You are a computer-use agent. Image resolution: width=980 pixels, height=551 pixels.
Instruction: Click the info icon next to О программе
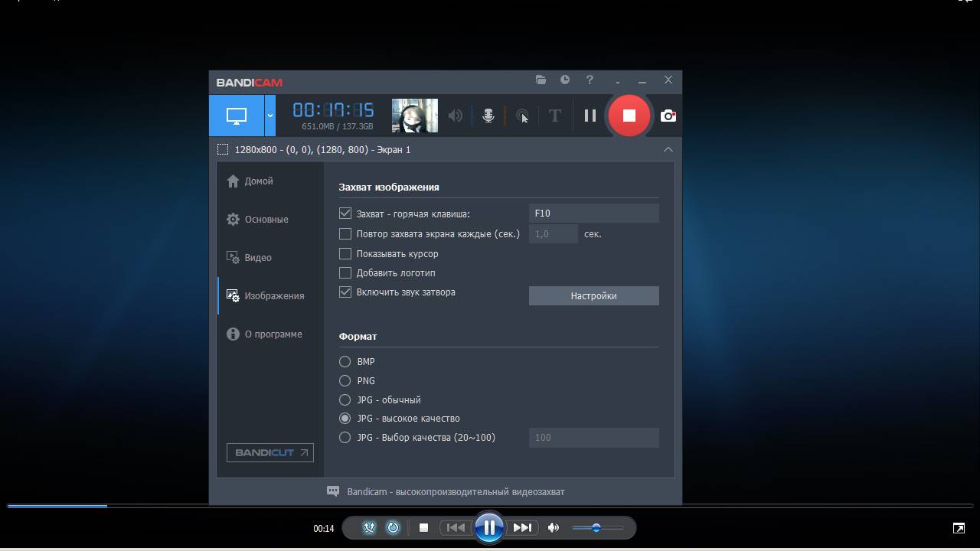pyautogui.click(x=234, y=334)
